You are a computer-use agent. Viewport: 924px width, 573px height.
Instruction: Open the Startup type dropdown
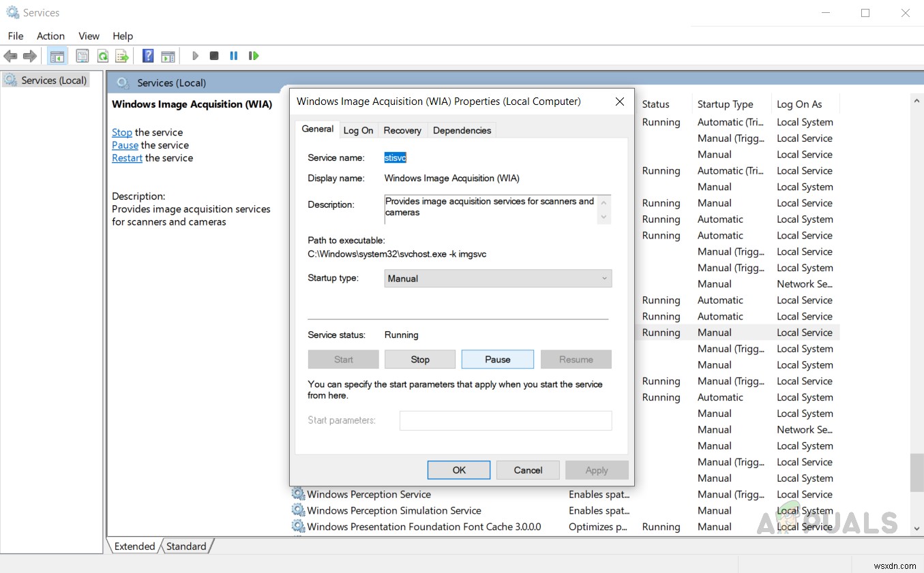click(x=498, y=278)
